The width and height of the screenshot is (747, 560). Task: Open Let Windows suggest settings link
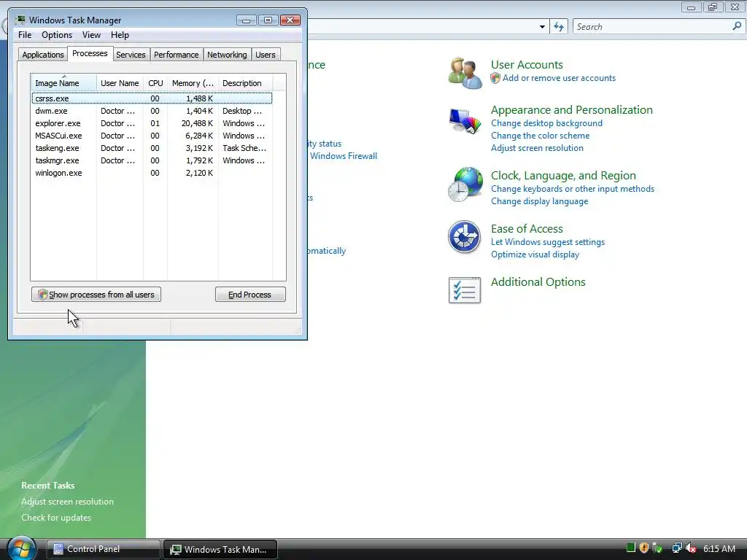548,242
